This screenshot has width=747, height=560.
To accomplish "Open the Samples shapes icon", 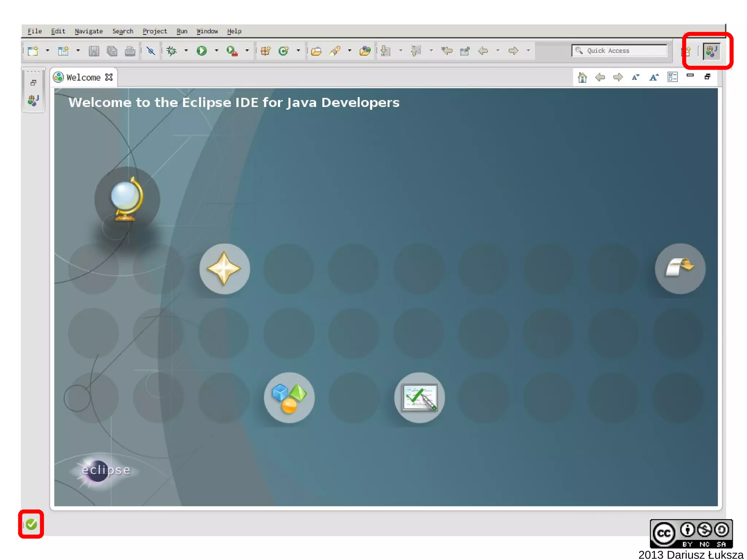I will point(289,397).
